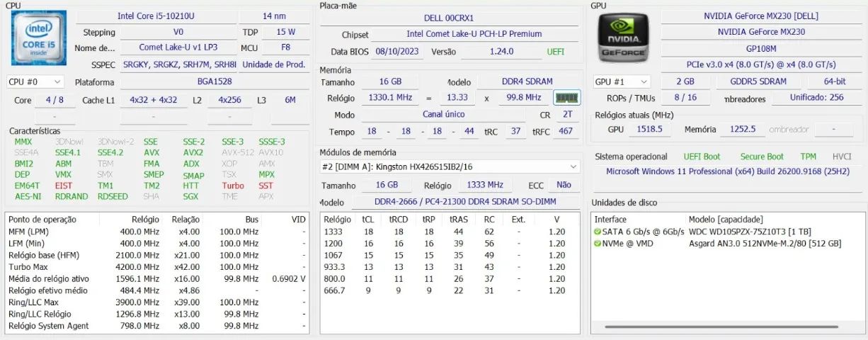Click the MCU value "F8"
Viewport: 868px width, 340px height.
(x=285, y=48)
